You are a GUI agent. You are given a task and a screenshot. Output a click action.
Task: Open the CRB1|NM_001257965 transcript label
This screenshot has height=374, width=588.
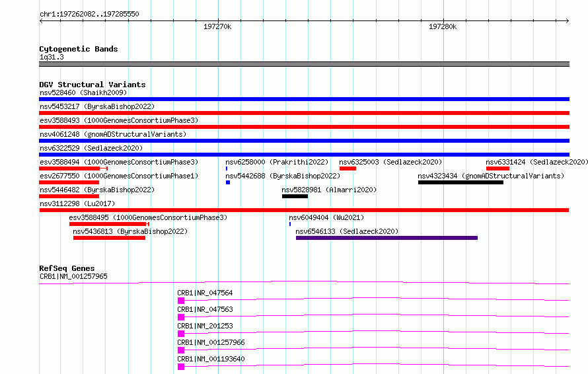click(x=73, y=276)
